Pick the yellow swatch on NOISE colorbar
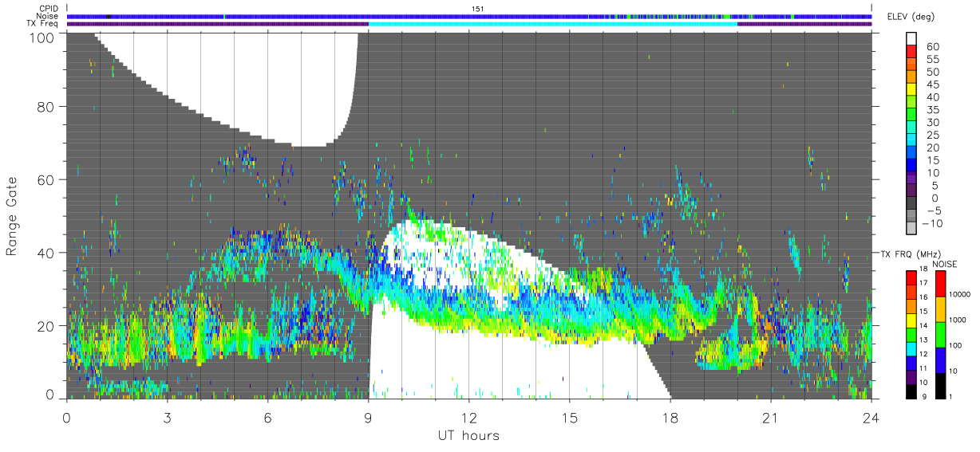980x452 pixels. click(x=940, y=309)
